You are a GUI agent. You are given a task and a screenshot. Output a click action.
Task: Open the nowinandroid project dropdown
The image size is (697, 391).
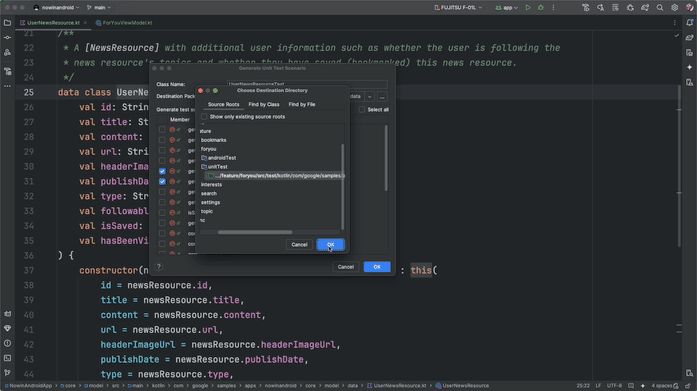(57, 8)
